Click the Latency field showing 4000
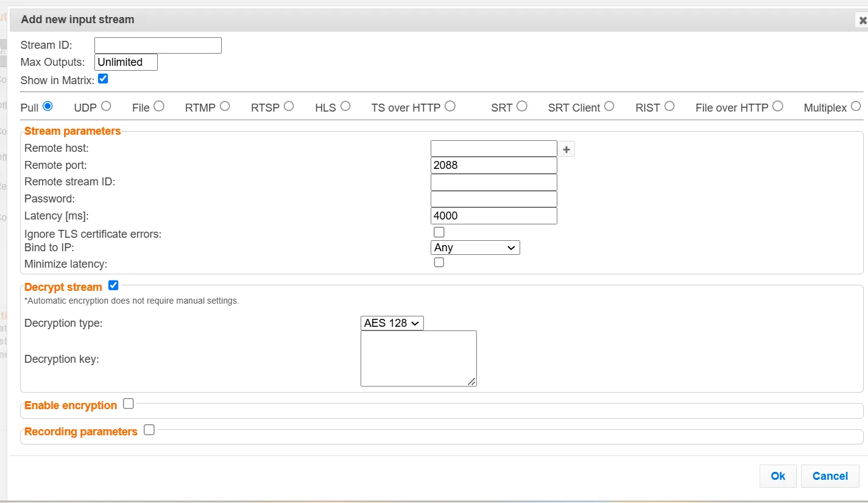 click(x=494, y=216)
